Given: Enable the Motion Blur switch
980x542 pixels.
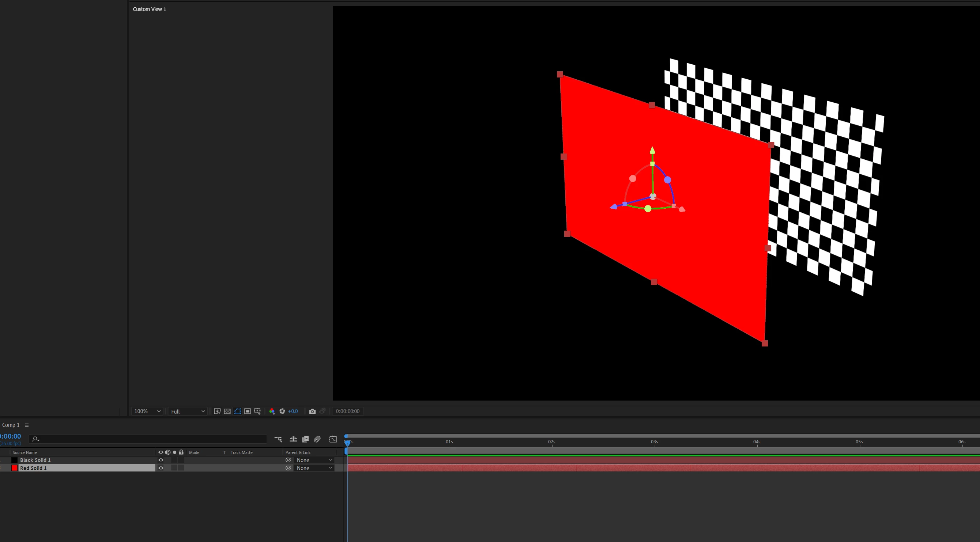Looking at the screenshot, I should click(317, 439).
